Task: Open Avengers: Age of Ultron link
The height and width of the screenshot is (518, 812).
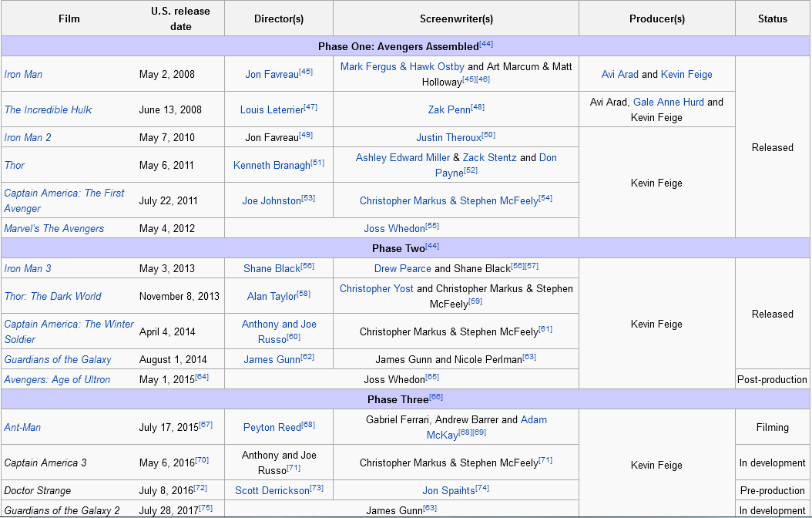Action: [x=57, y=380]
